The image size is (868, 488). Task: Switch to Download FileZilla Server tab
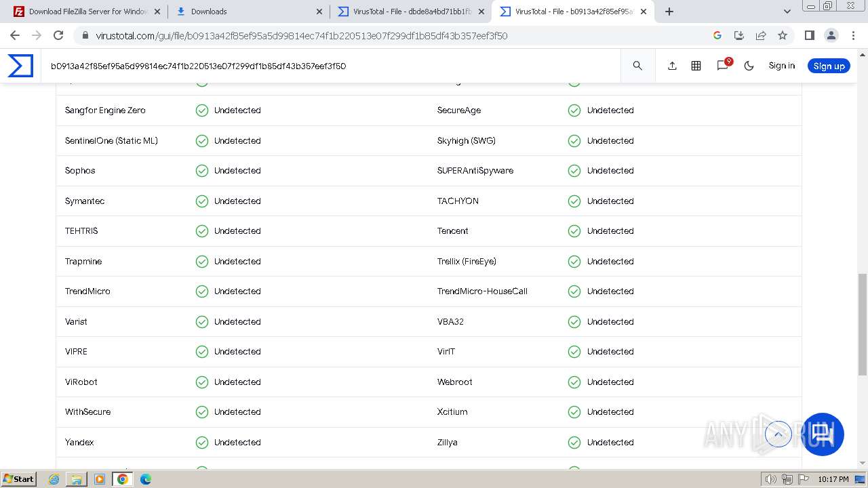tap(87, 12)
